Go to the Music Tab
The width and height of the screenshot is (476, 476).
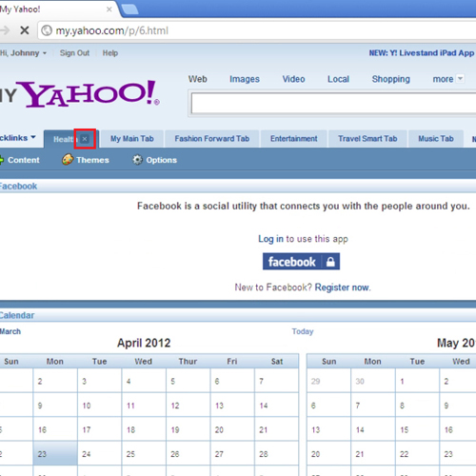(x=436, y=139)
